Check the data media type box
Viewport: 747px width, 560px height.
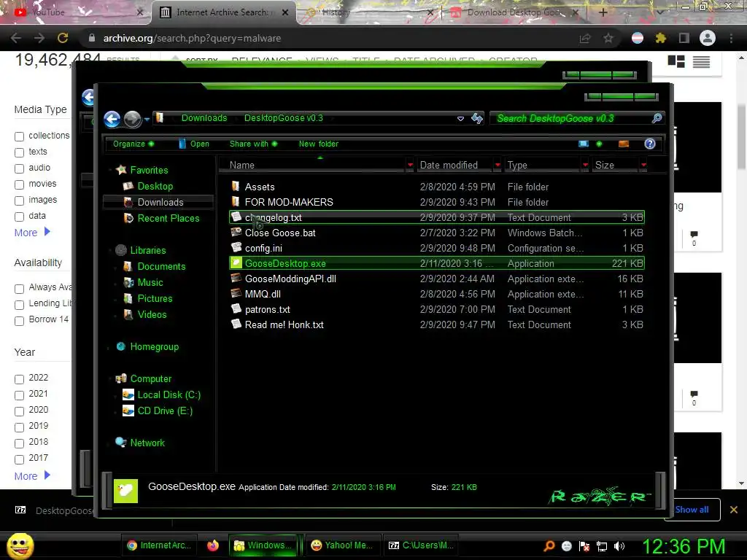tap(19, 217)
